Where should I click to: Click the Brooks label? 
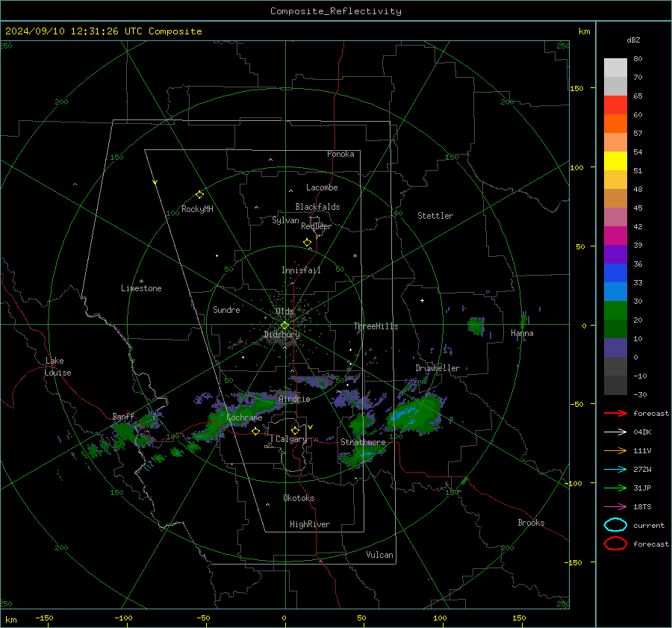pos(531,523)
